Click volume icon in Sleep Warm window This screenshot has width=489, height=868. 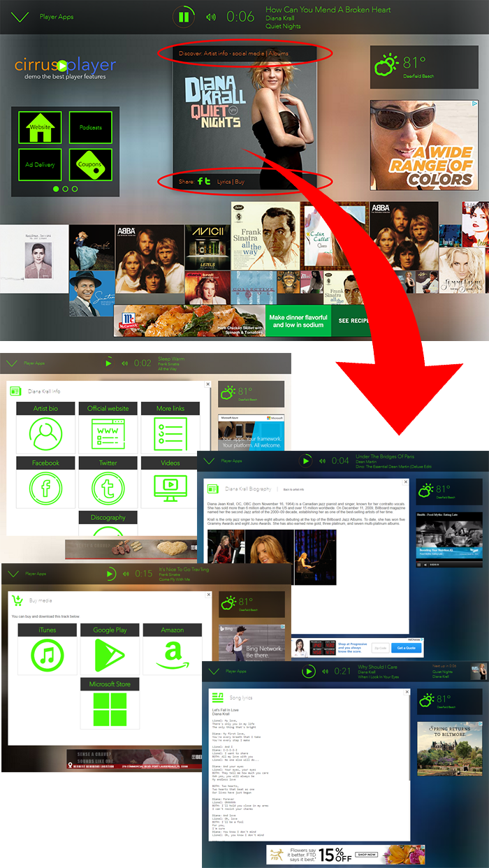point(124,363)
